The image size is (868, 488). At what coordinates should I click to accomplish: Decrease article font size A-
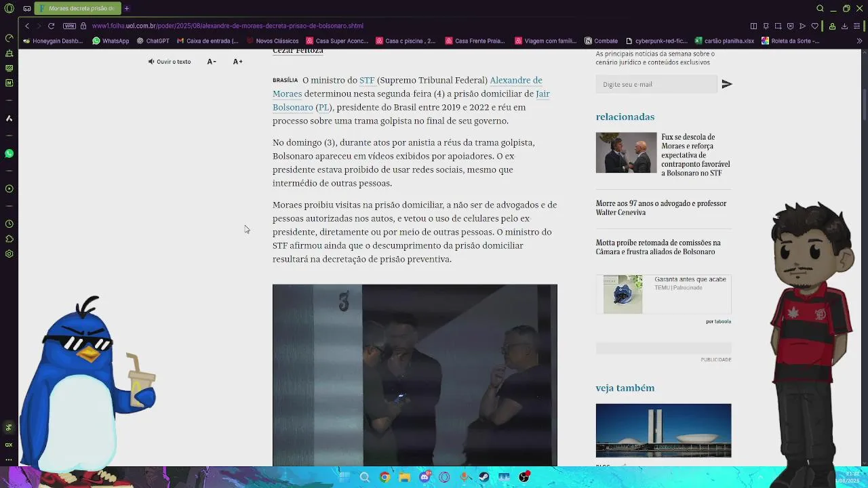(212, 62)
